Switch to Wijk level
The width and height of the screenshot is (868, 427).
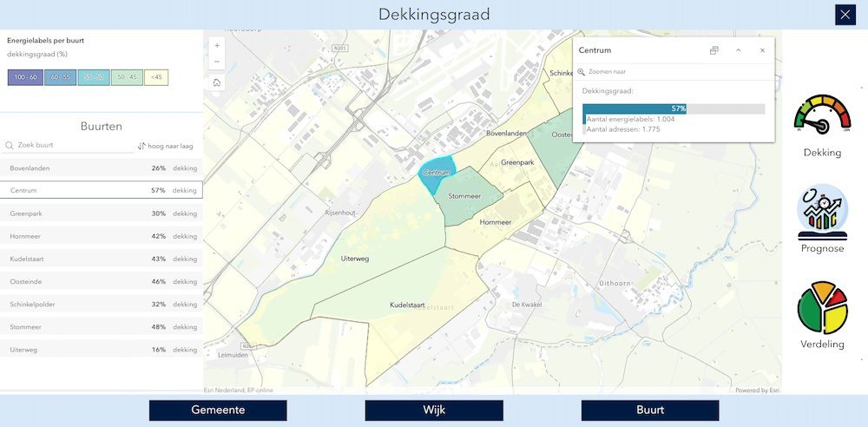[x=434, y=411]
